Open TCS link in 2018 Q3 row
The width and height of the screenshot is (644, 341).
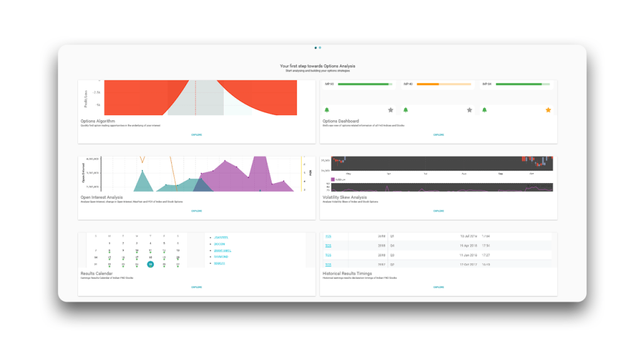tap(328, 255)
